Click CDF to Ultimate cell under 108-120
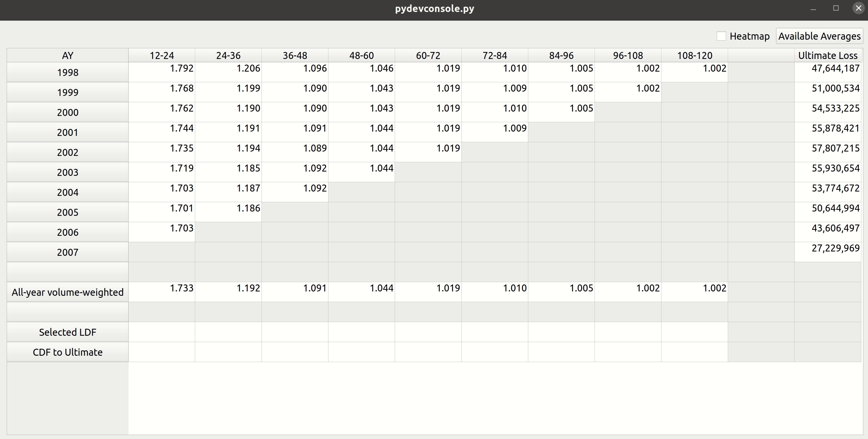The image size is (868, 439). click(x=694, y=352)
